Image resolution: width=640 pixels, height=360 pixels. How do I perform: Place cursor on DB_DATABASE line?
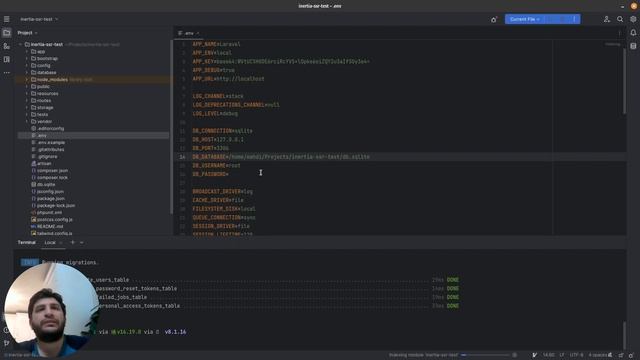[x=281, y=157]
